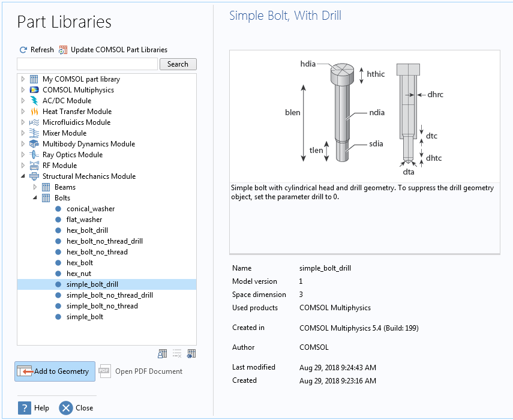
Task: Click the Heat Transfer Module flame icon
Action: click(x=34, y=112)
